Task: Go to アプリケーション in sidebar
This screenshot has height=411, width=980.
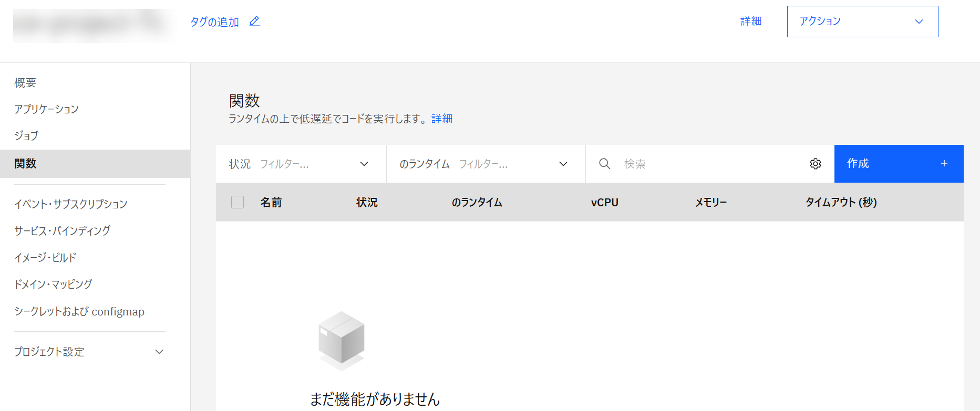Action: (46, 109)
